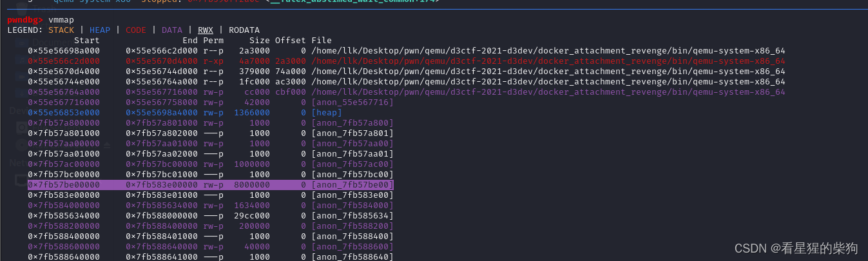The image size is (868, 261).
Task: Click the CODE legend label
Action: pos(136,30)
